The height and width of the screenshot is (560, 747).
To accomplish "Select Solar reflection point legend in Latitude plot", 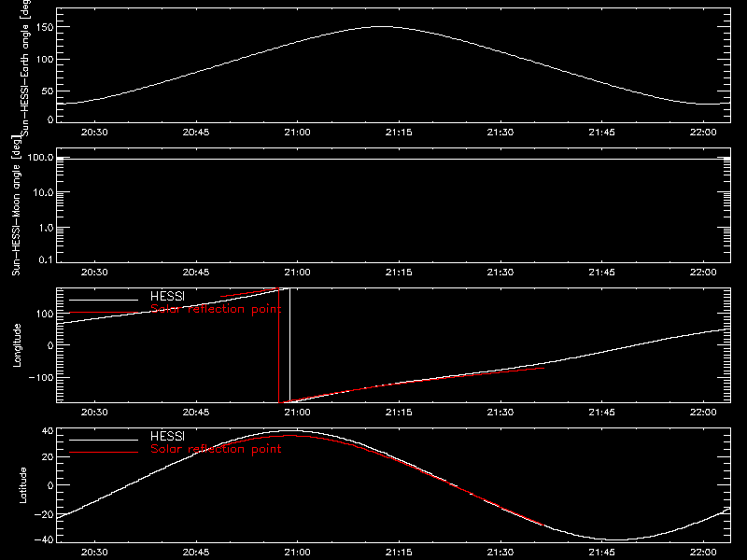I will pyautogui.click(x=216, y=449).
